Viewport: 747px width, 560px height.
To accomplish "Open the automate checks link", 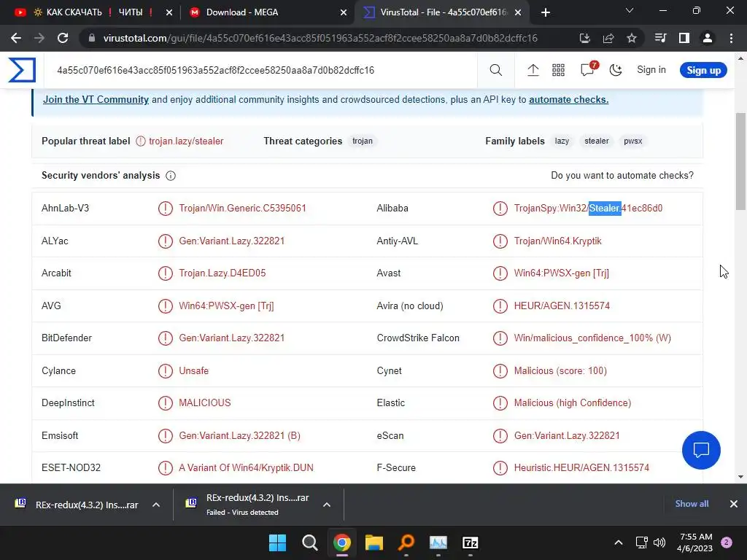I will 568,99.
